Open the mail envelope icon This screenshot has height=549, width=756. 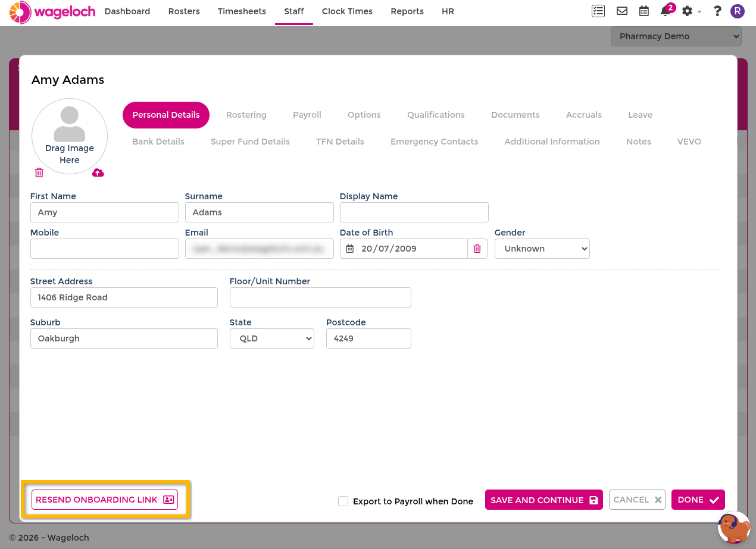coord(622,11)
